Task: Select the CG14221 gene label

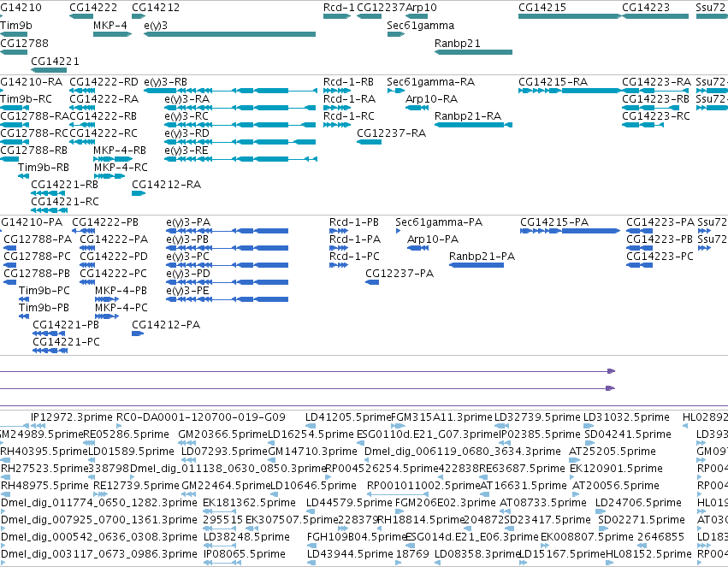Action: coord(56,62)
